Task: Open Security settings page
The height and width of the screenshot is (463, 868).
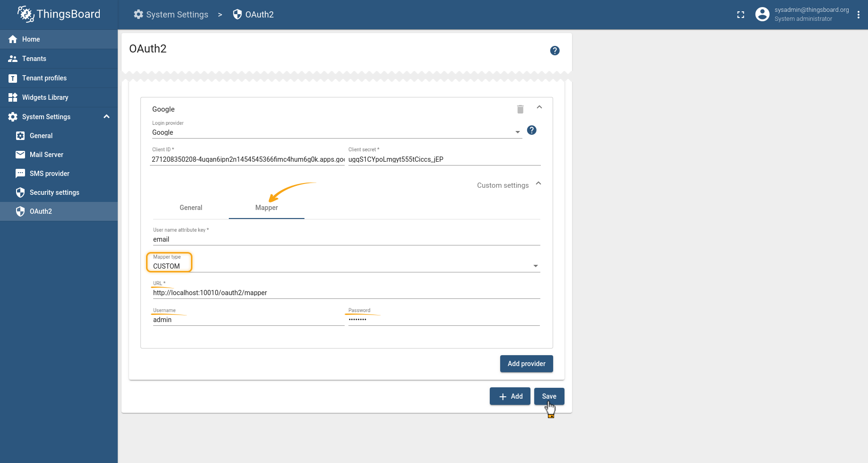Action: (x=59, y=192)
